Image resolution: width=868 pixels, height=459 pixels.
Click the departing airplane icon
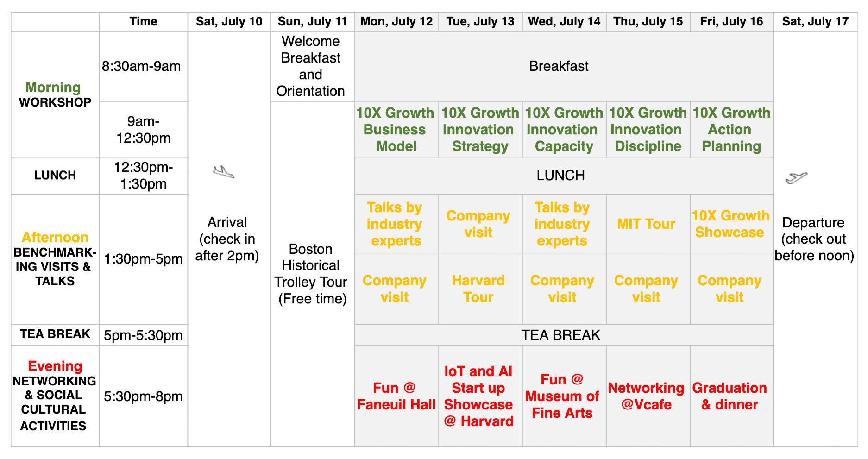pos(796,177)
